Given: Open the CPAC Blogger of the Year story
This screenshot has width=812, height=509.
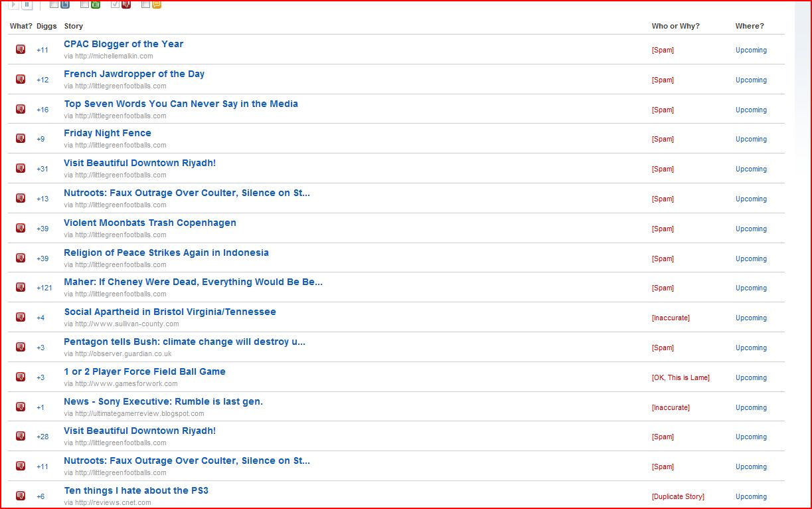Looking at the screenshot, I should [x=123, y=44].
